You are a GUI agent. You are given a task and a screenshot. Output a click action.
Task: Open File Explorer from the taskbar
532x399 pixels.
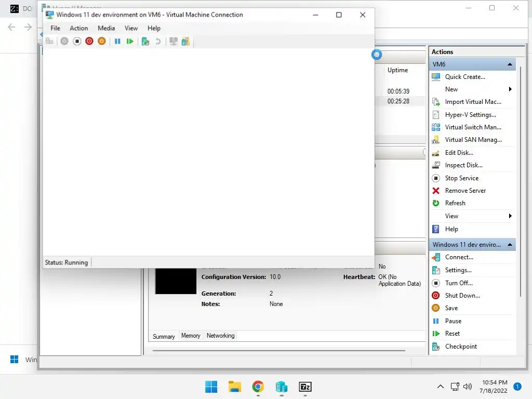[x=234, y=387]
